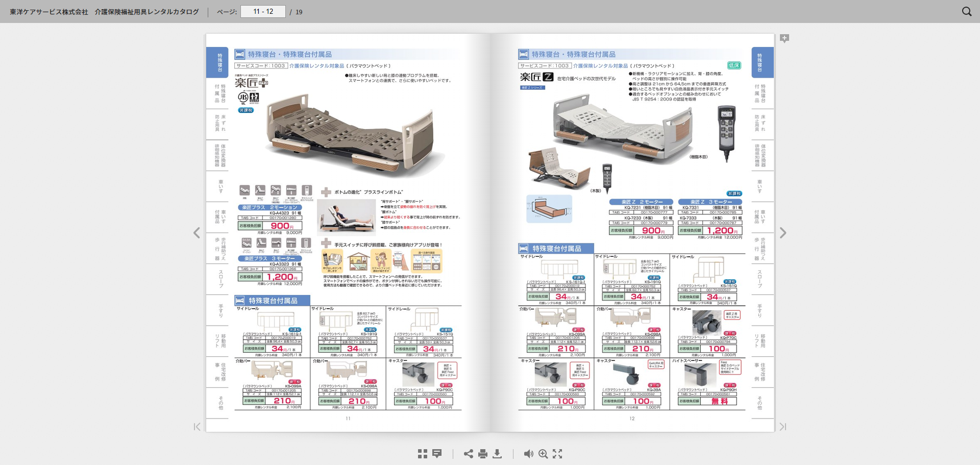Mute the page-turn sound
This screenshot has width=980, height=465.
[x=529, y=453]
